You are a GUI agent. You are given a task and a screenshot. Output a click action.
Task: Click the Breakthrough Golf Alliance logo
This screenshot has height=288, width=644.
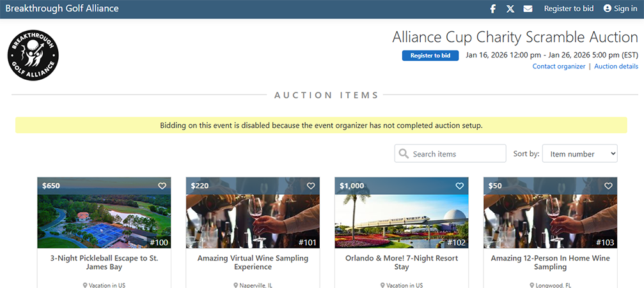pyautogui.click(x=33, y=57)
